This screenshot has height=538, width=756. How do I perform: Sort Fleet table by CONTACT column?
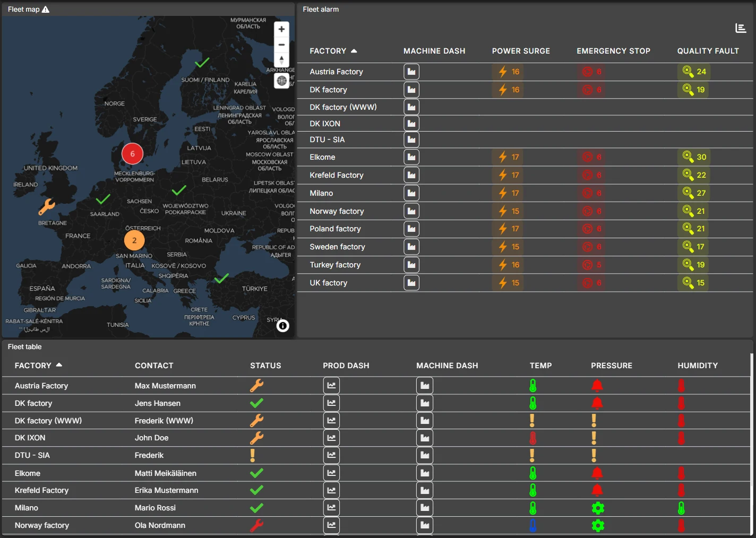[154, 366]
